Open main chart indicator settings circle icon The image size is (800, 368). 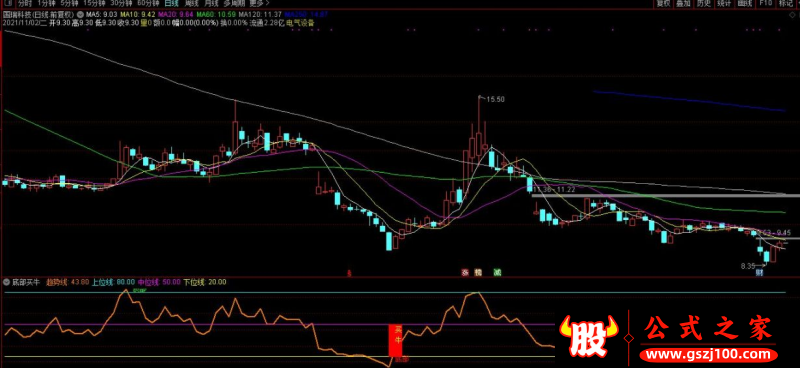tap(80, 14)
